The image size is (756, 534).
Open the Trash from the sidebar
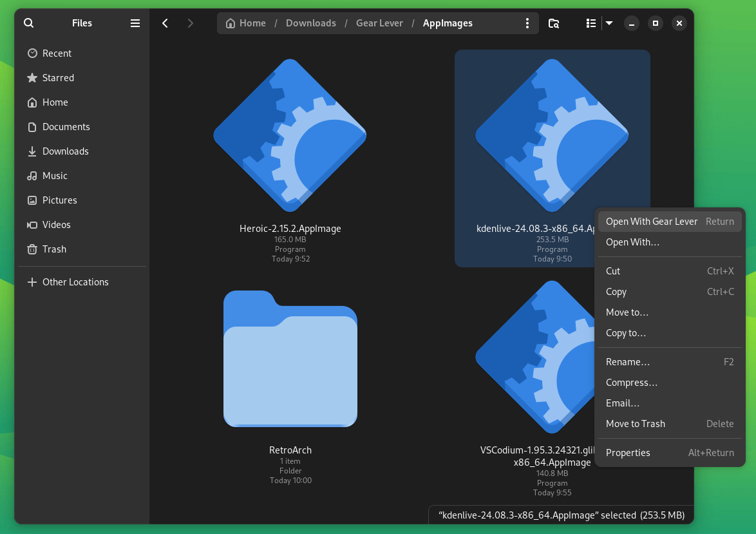click(x=55, y=249)
